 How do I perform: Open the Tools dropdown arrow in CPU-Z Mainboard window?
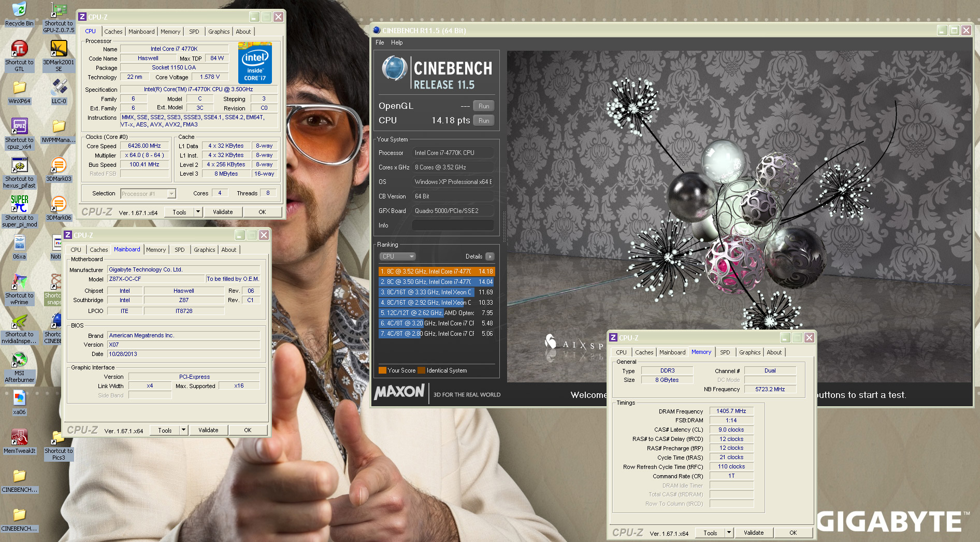(183, 430)
